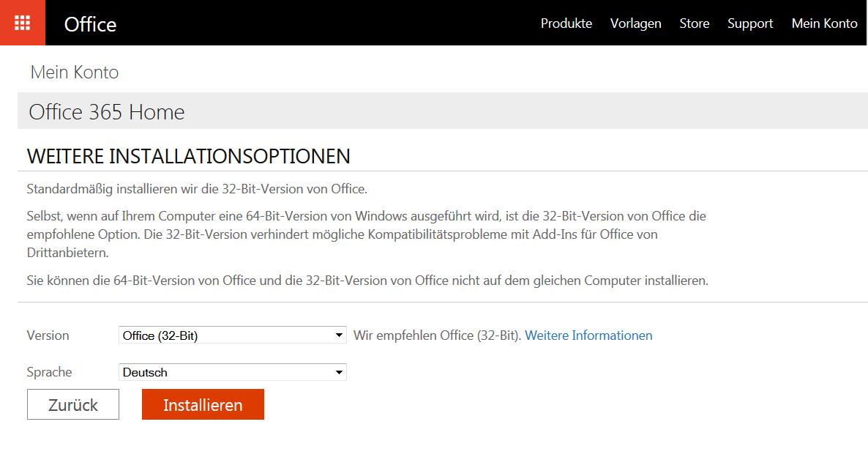Open Mein Konto in top navigation
868x449 pixels.
(824, 23)
